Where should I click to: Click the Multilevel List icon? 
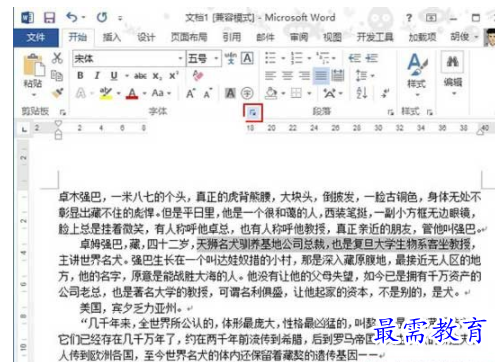point(323,58)
